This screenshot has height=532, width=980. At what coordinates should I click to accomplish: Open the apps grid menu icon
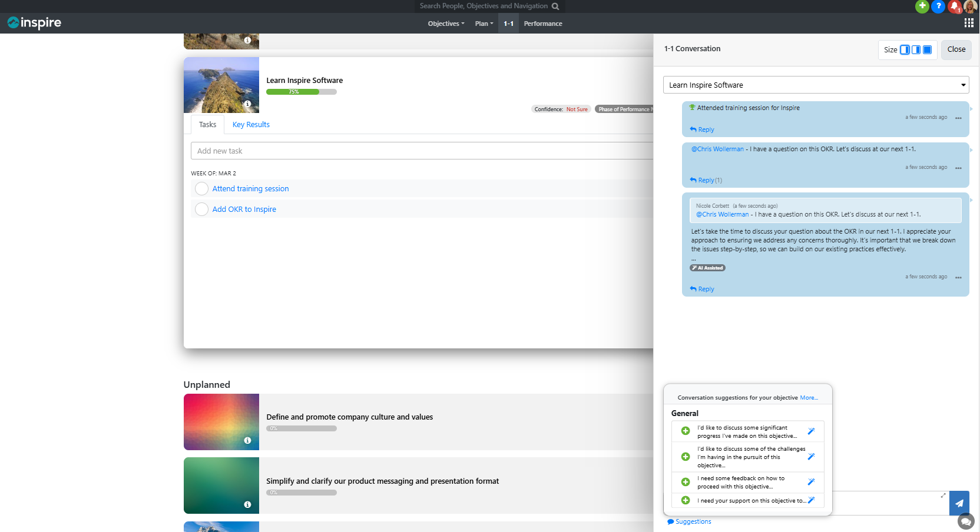(969, 23)
